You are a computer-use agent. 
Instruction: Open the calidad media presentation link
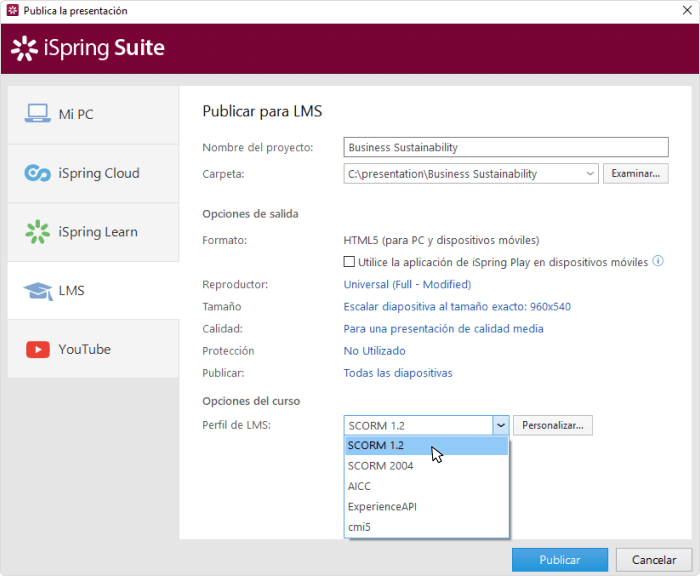pyautogui.click(x=443, y=329)
